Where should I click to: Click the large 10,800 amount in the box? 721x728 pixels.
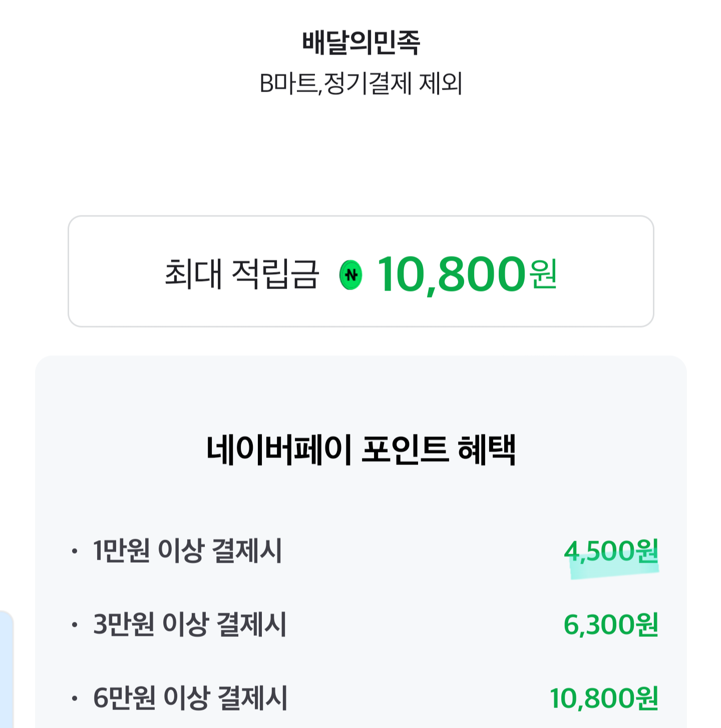(451, 274)
